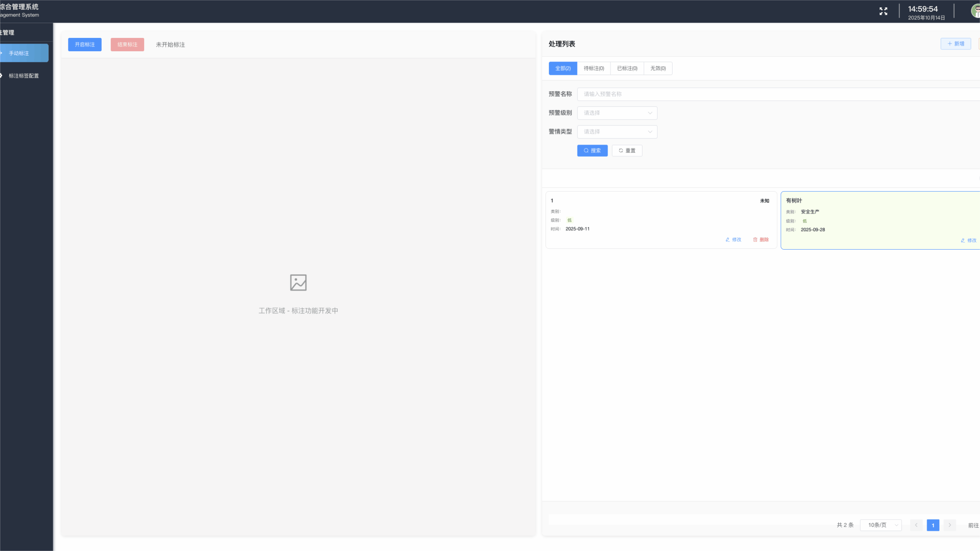Select the 无效(0) filter tab
The image size is (980, 551).
(x=657, y=68)
